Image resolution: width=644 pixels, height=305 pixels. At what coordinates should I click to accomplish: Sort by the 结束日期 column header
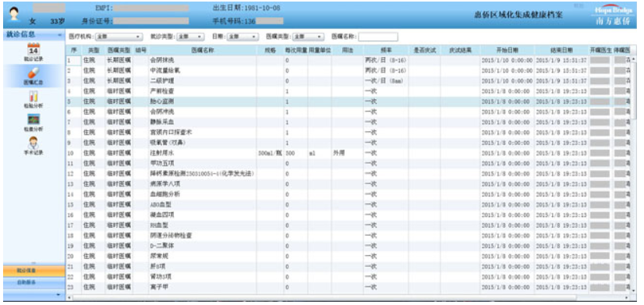click(561, 50)
